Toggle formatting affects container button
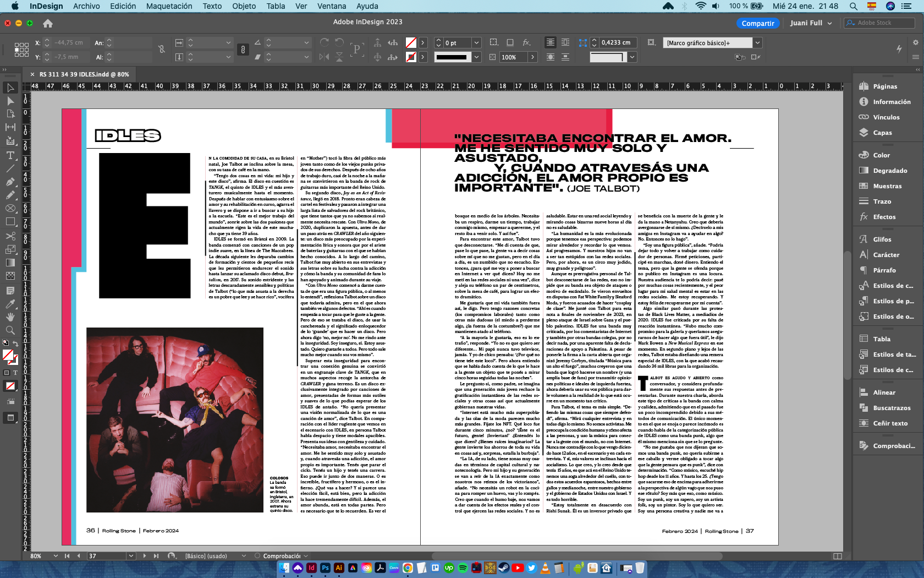Screen dimensions: 924x578 7,373
